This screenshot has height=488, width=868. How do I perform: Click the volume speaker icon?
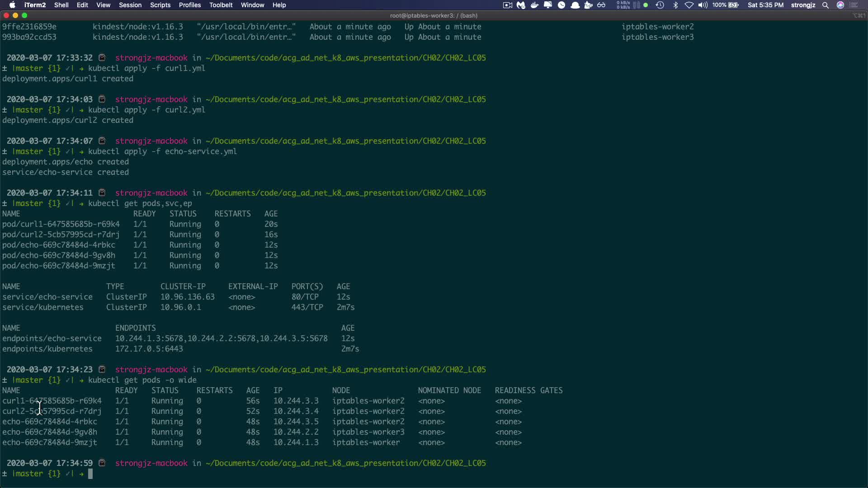703,5
